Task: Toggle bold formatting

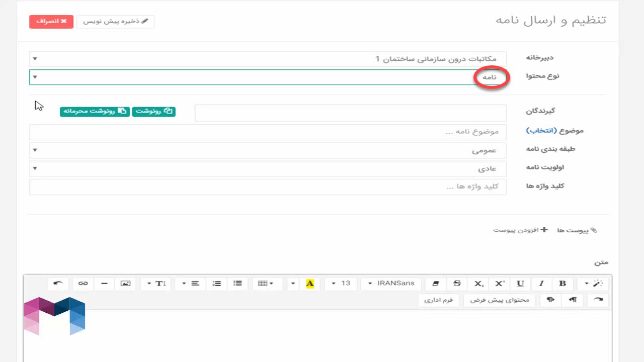Action: coord(562,284)
